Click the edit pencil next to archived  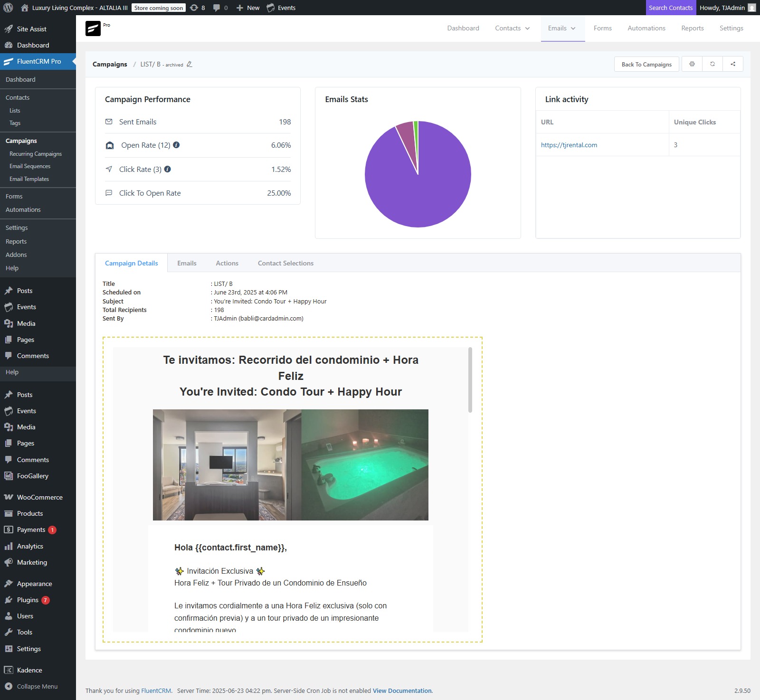click(x=190, y=64)
